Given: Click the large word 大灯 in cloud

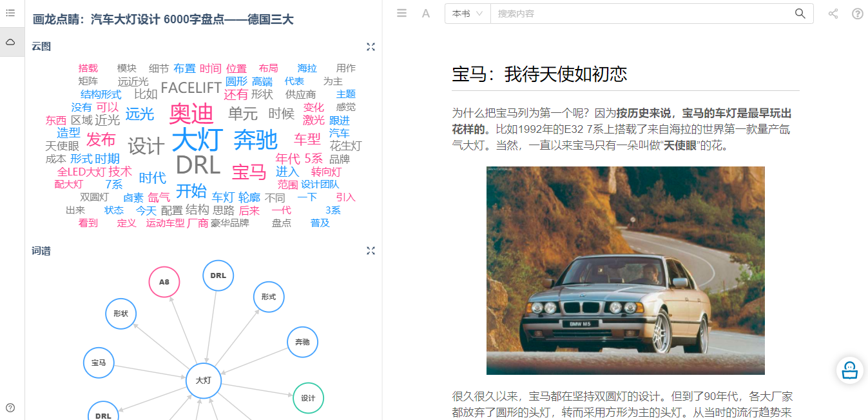Looking at the screenshot, I should pos(197,139).
